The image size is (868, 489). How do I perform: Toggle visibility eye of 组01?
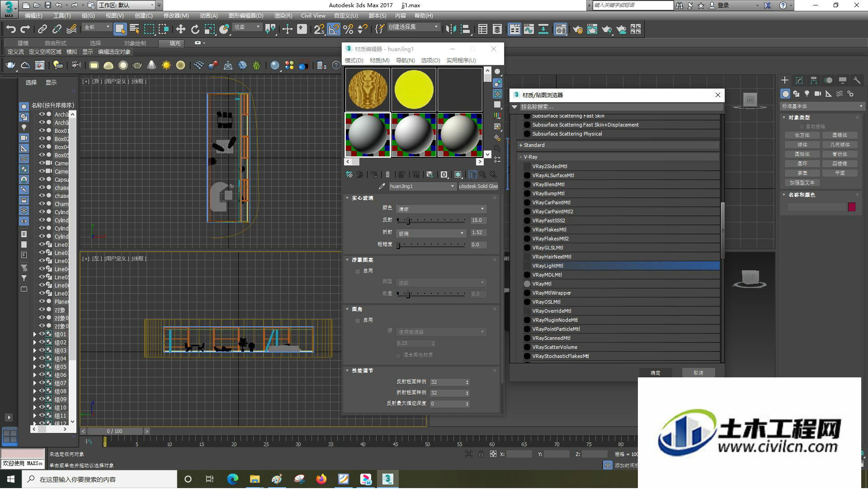tap(42, 334)
